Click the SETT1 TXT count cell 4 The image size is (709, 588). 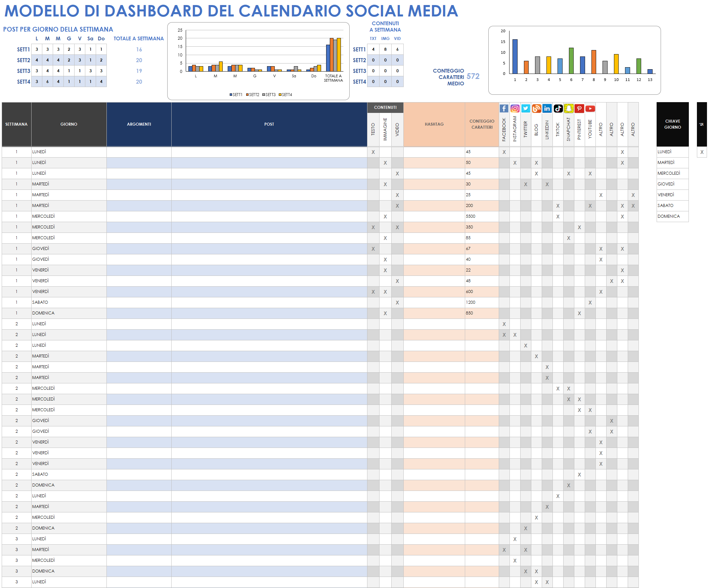coord(373,49)
